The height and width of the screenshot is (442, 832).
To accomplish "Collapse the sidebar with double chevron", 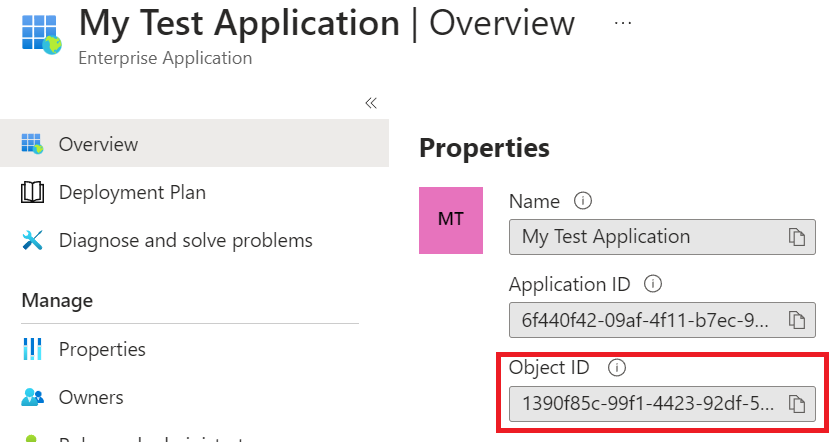I will pyautogui.click(x=370, y=102).
